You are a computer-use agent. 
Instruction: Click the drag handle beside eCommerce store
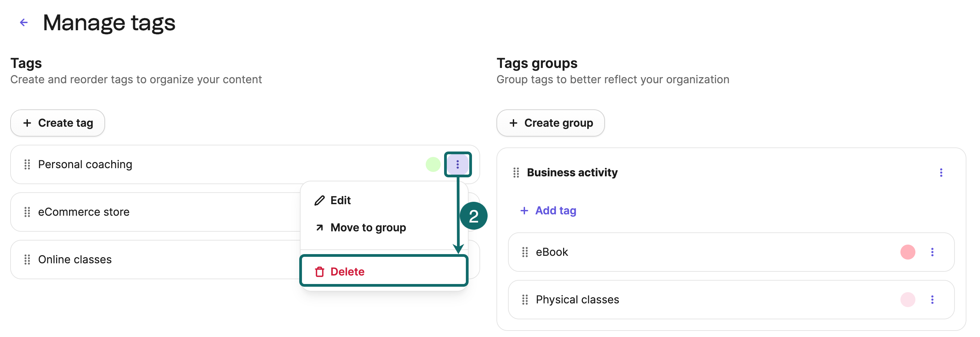pos(27,212)
